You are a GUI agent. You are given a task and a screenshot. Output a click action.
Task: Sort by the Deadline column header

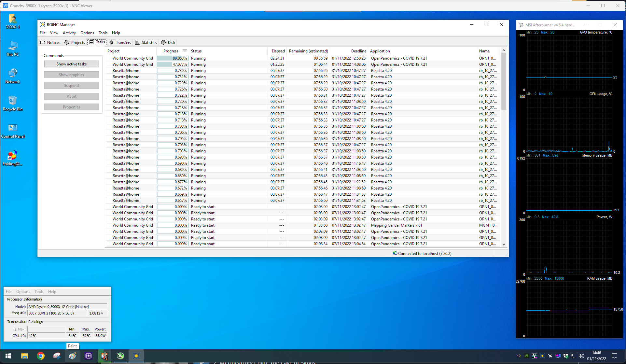point(349,51)
